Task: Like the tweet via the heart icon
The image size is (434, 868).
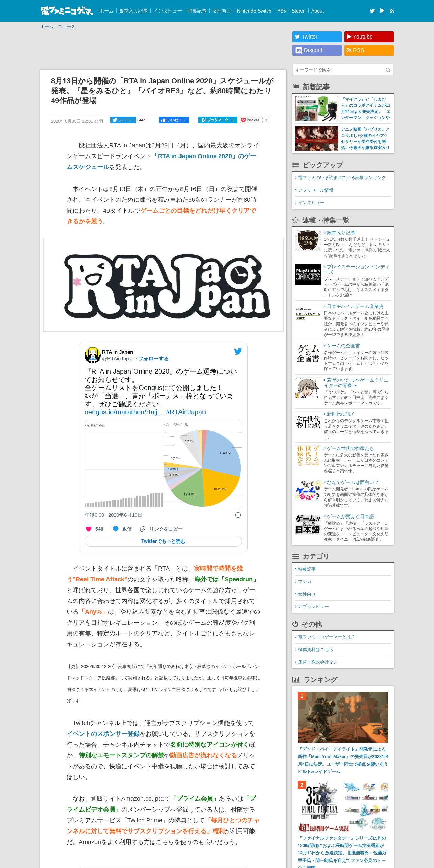Action: (x=89, y=529)
